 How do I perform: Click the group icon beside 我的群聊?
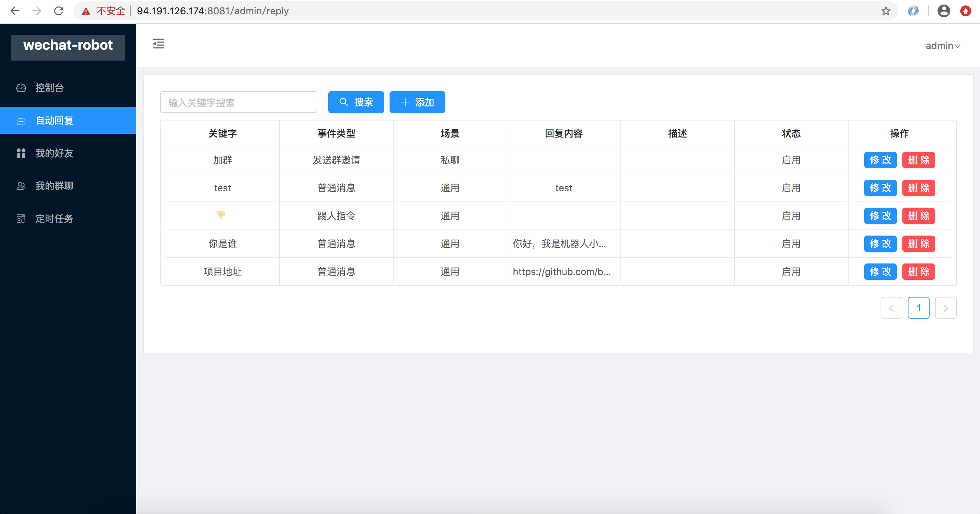(21, 186)
